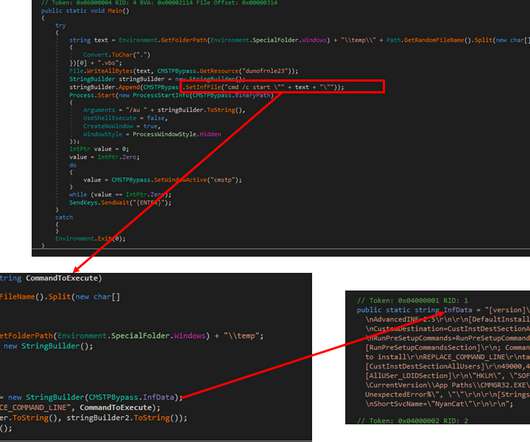Click the "string text = Environment.GetFolderPath" line
Image resolution: width=530 pixels, height=442 pixels.
click(299, 40)
